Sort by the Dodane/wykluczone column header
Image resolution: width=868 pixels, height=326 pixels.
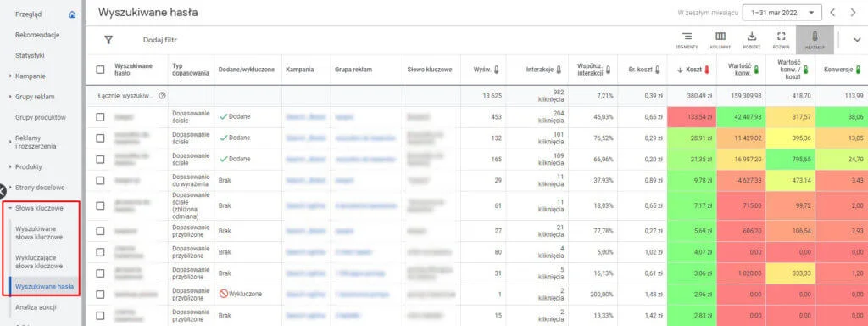pos(247,70)
